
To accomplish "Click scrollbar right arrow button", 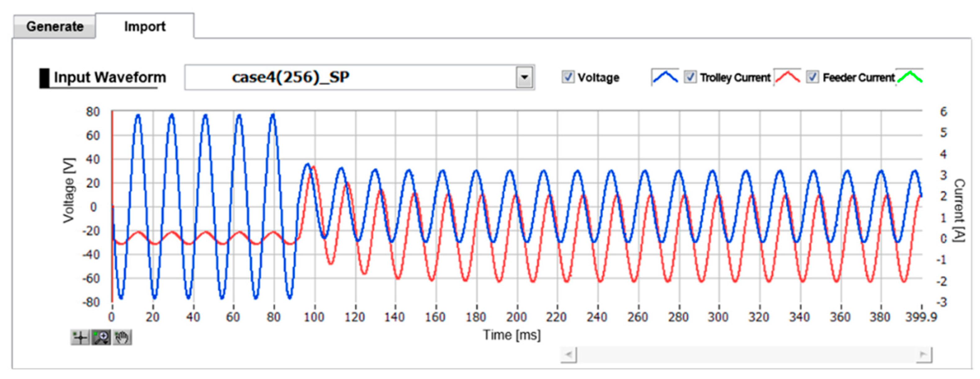I will (924, 355).
